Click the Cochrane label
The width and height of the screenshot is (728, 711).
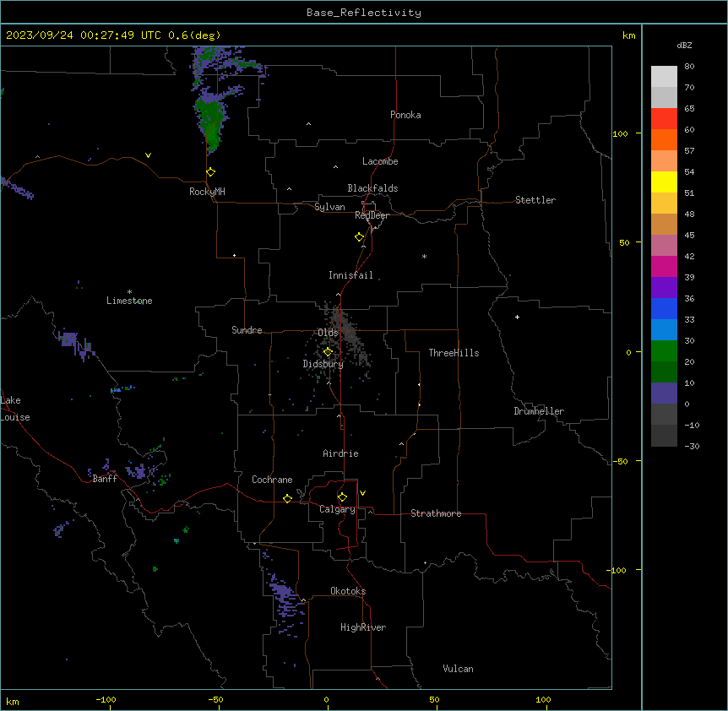click(x=272, y=480)
